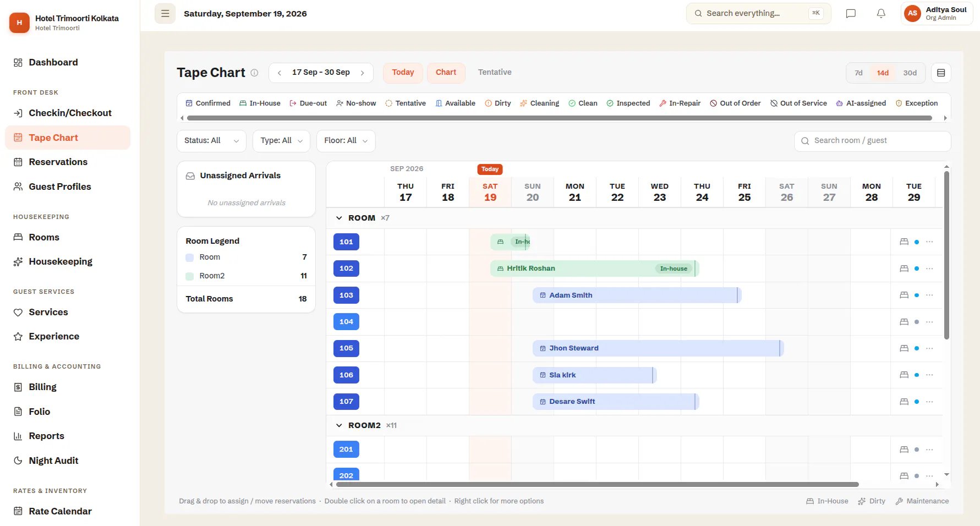Screen dimensions: 980x526
Task: Select the 7d view range
Action: click(x=858, y=73)
